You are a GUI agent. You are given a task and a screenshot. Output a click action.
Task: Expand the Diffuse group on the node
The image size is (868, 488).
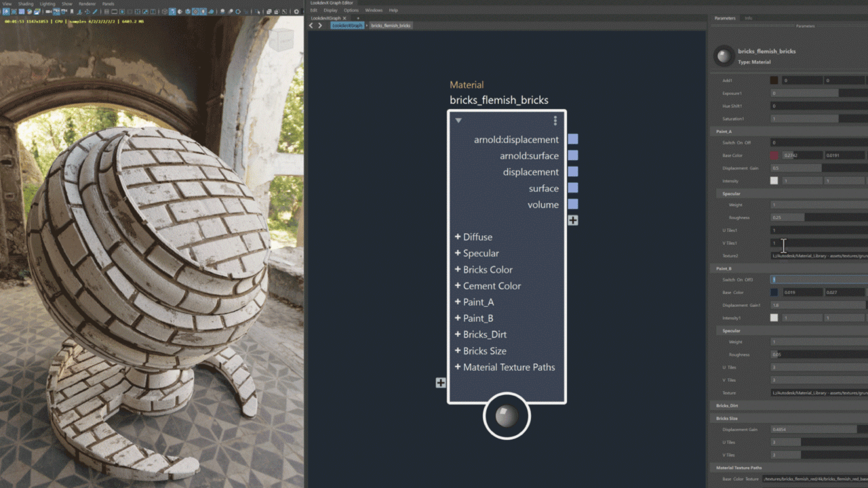(458, 237)
